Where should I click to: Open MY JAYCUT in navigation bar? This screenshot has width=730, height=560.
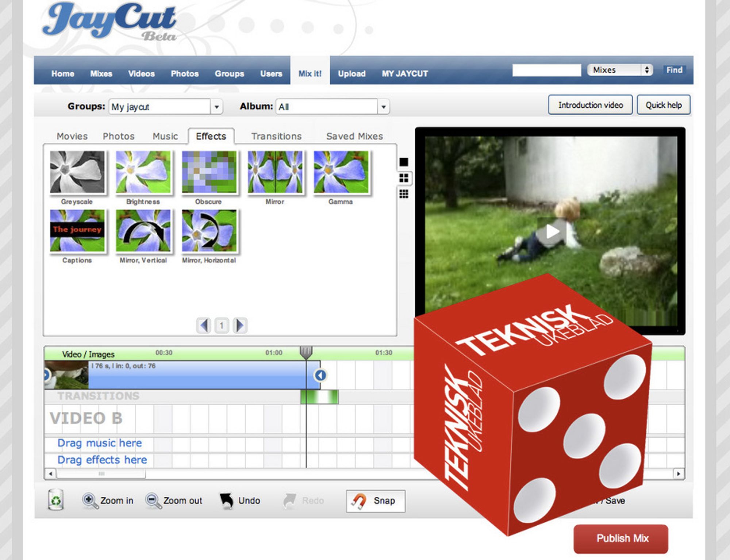[405, 74]
